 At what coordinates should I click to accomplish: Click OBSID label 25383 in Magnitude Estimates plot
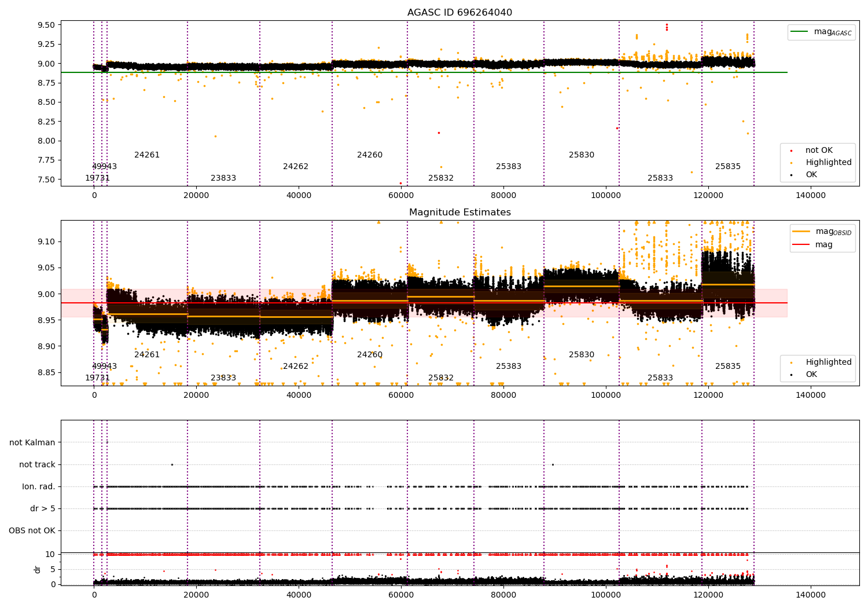(509, 367)
